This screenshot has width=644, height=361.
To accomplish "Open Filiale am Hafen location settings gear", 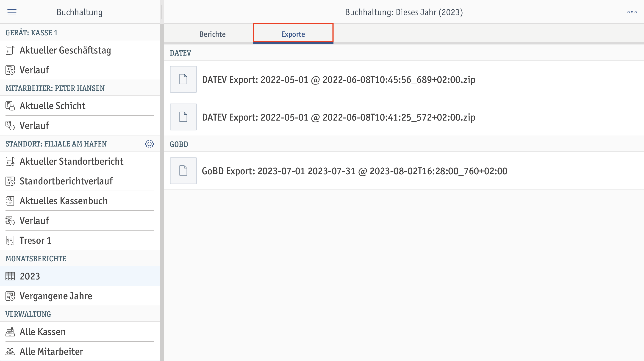I will pos(150,144).
